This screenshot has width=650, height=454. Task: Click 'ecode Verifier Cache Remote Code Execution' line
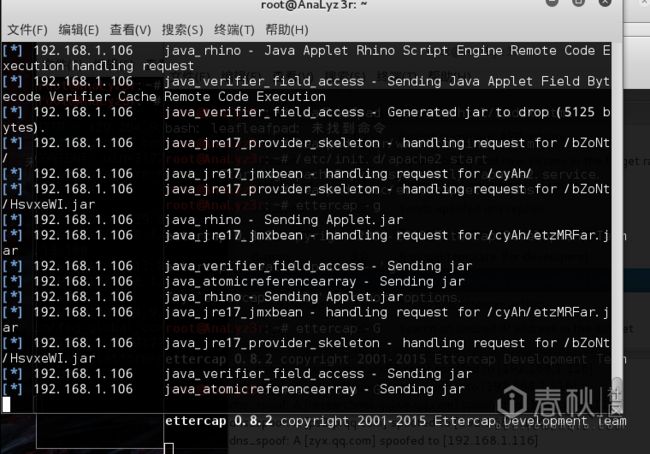(164, 97)
